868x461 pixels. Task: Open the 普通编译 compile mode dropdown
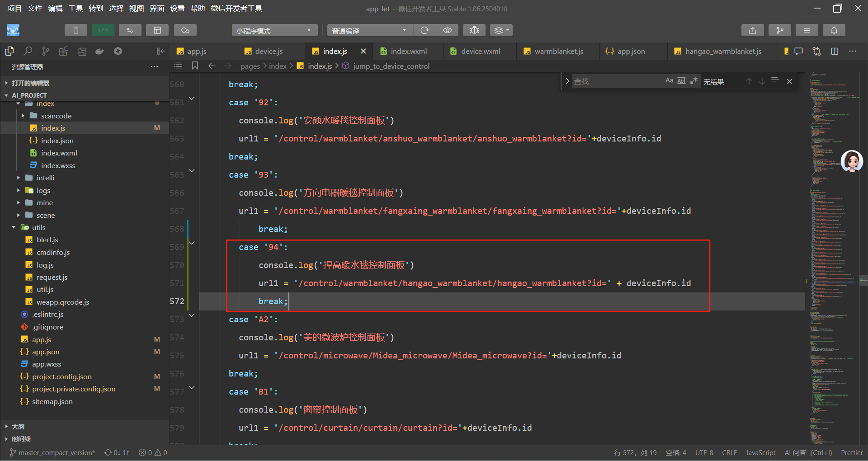coord(369,30)
